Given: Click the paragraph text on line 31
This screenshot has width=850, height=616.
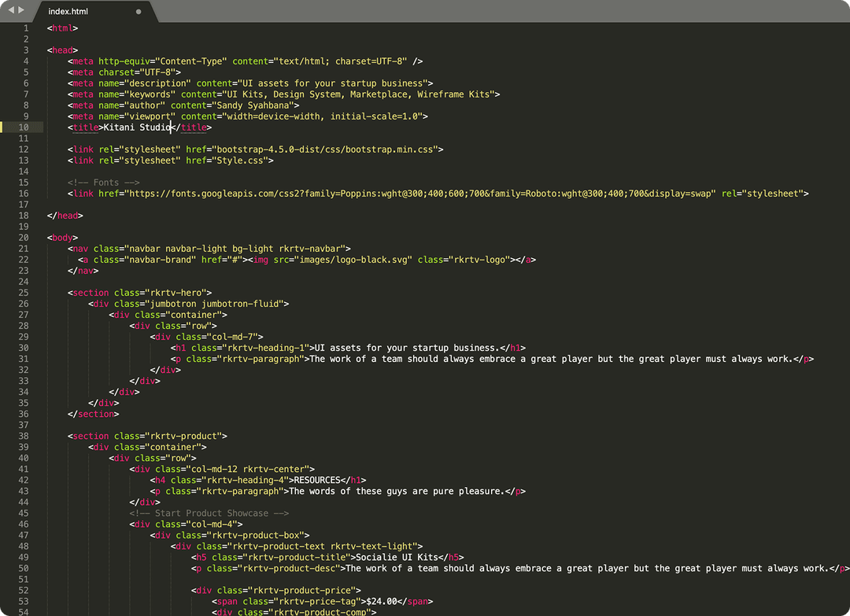Looking at the screenshot, I should (551, 360).
